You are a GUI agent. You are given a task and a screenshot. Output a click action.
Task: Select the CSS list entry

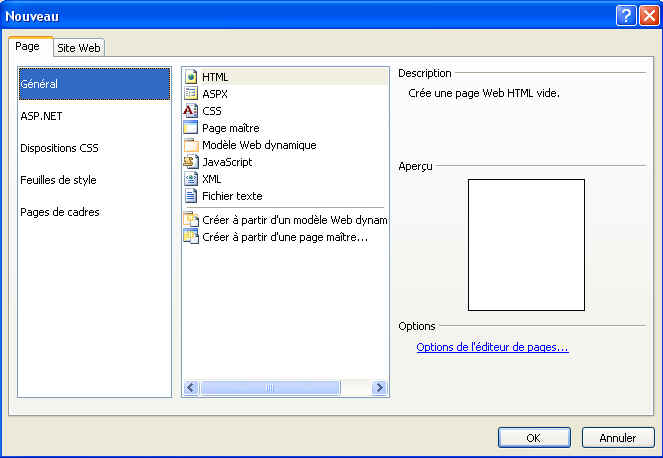point(285,110)
